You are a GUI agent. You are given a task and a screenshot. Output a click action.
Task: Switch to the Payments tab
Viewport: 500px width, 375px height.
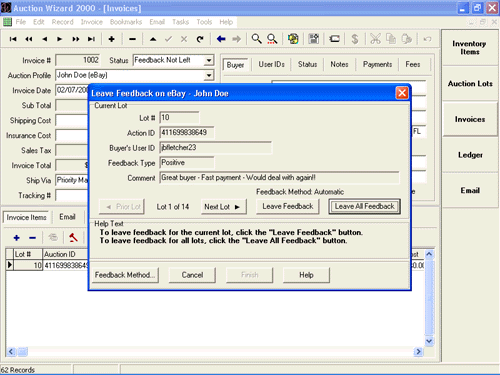(377, 64)
